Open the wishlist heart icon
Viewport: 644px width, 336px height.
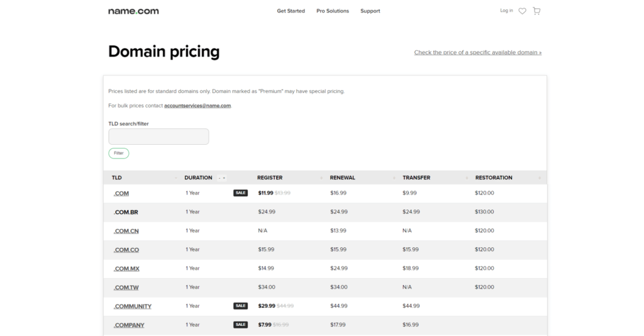(522, 11)
